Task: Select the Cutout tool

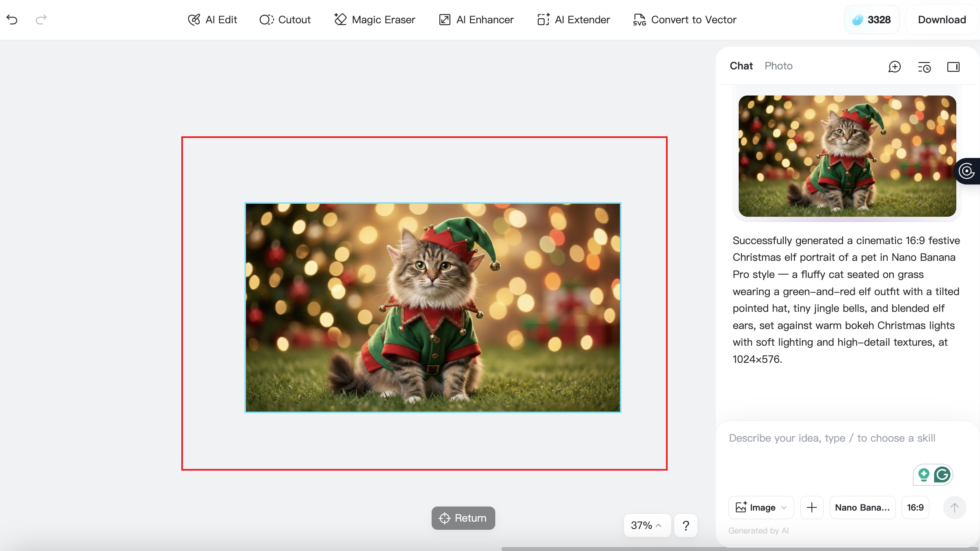Action: pyautogui.click(x=285, y=20)
